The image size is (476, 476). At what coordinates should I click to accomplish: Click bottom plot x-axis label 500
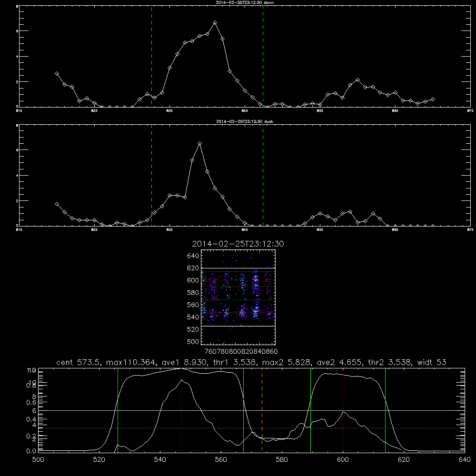pyautogui.click(x=38, y=460)
